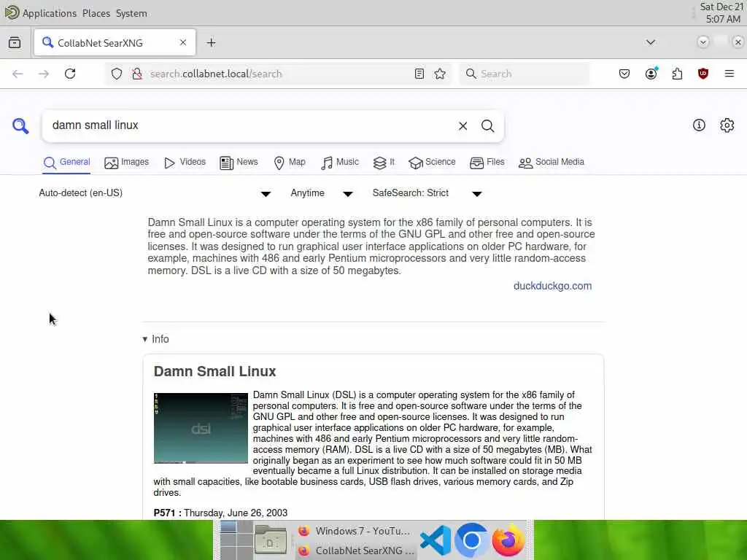This screenshot has height=560, width=747.
Task: Open Firefox View tab overview icon
Action: 15,43
